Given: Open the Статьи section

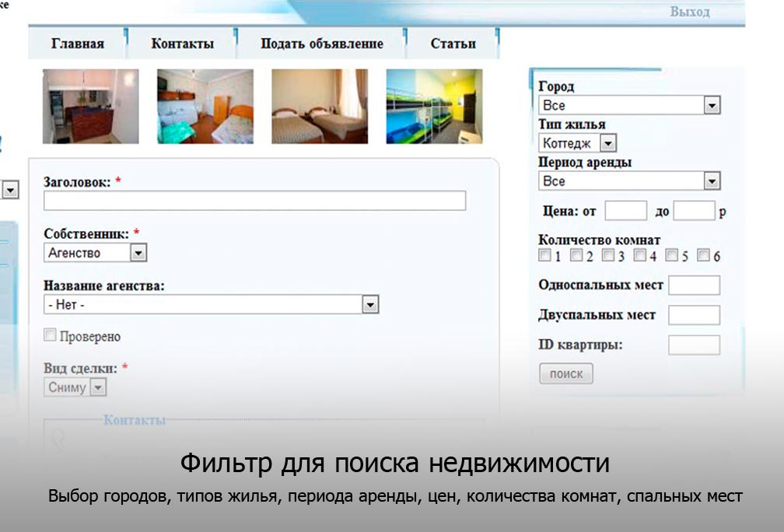Looking at the screenshot, I should 453,44.
